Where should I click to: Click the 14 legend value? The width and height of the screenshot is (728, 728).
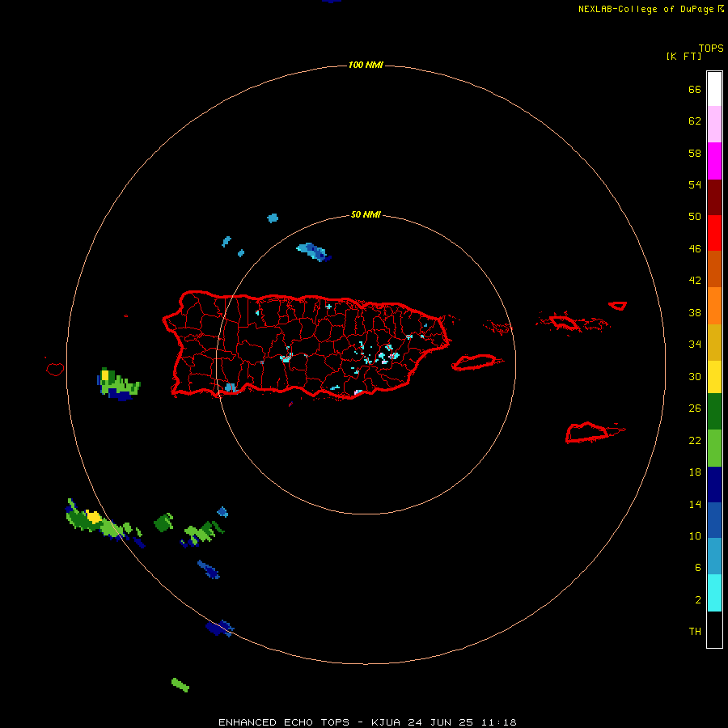(695, 504)
